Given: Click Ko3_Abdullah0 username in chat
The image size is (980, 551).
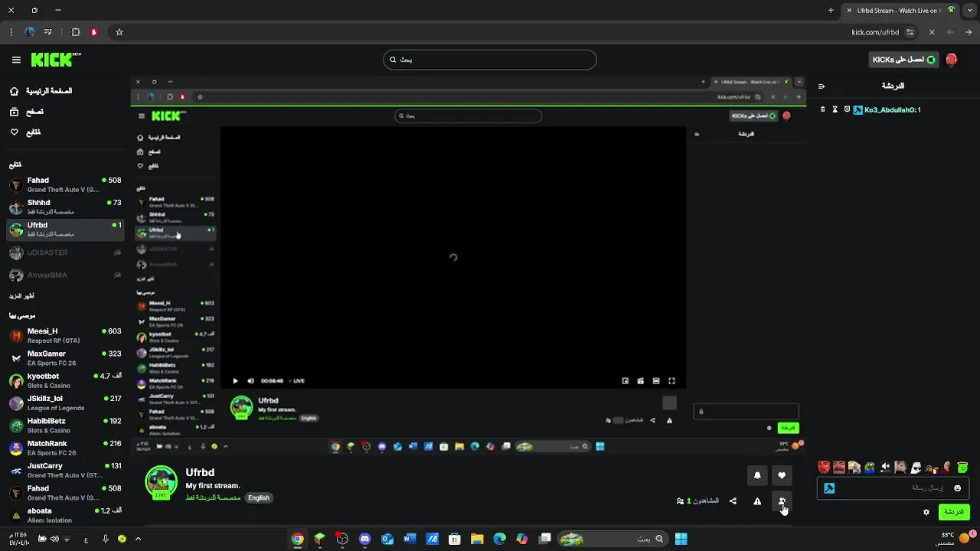Looking at the screenshot, I should tap(890, 110).
